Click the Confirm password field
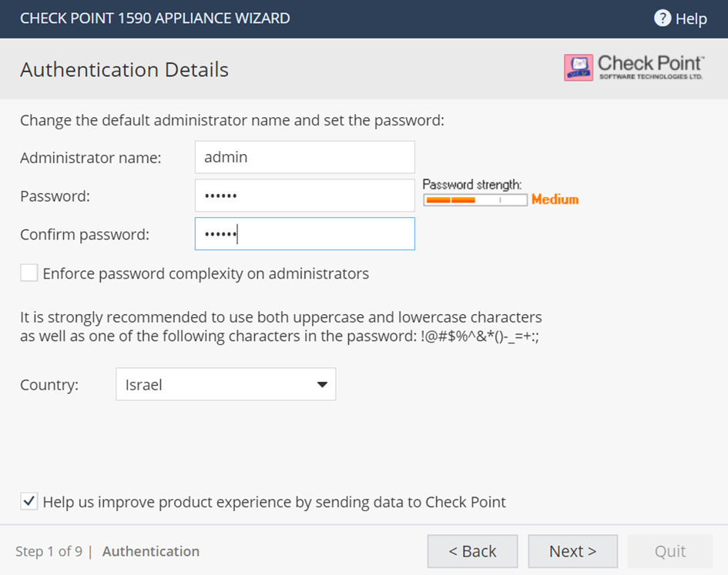This screenshot has height=575, width=728. (304, 234)
